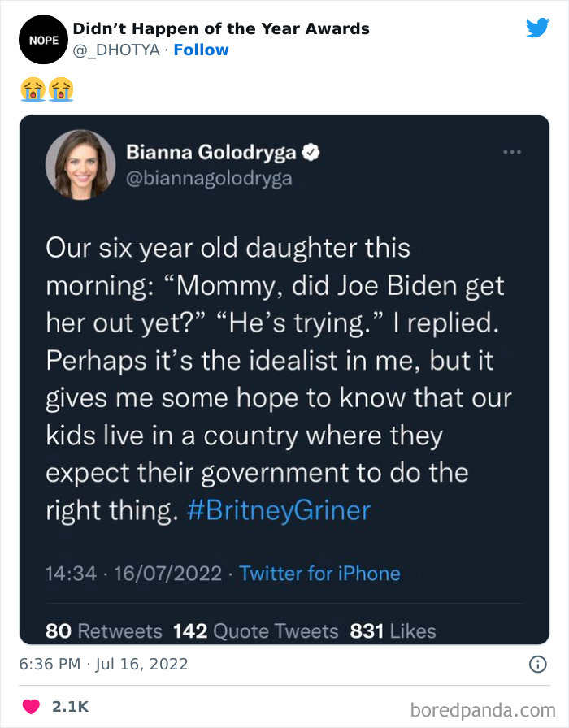
Task: Click Bianna Golodryga's profile photo
Action: [80, 164]
